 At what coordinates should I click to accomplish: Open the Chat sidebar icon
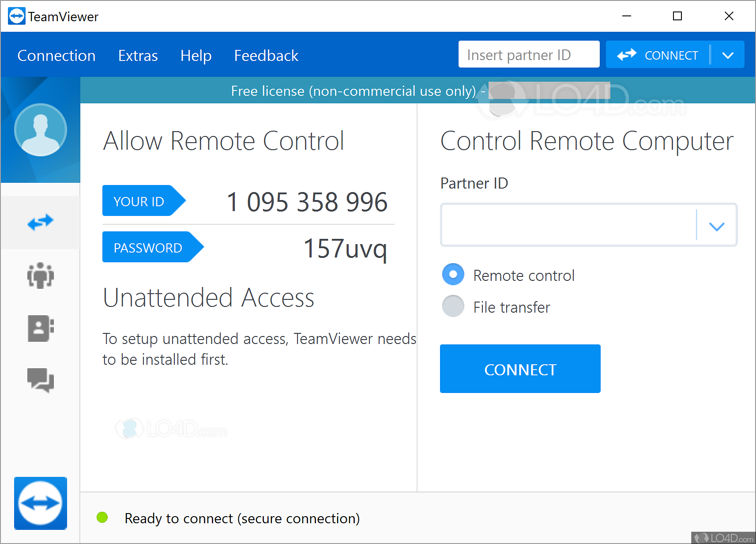[x=40, y=380]
